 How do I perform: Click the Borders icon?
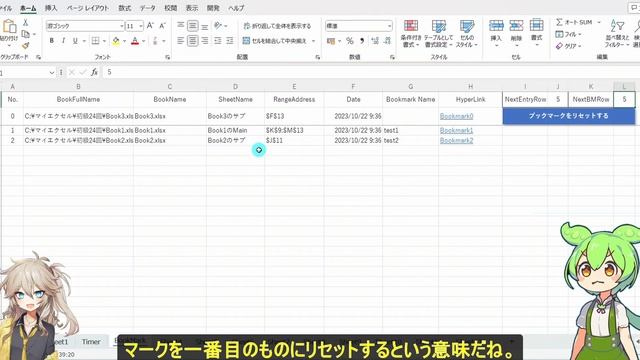[96, 40]
